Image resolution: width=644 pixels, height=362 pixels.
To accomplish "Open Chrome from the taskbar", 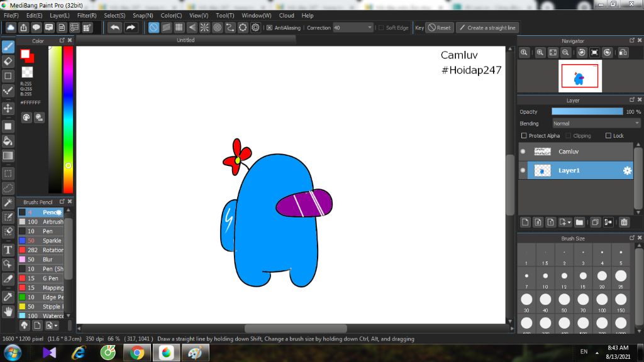I will coord(137,353).
